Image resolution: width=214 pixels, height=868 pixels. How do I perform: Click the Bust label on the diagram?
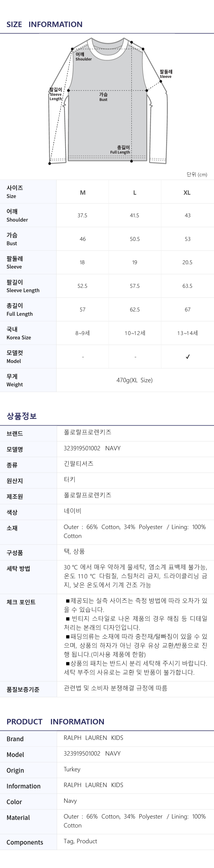click(x=103, y=97)
